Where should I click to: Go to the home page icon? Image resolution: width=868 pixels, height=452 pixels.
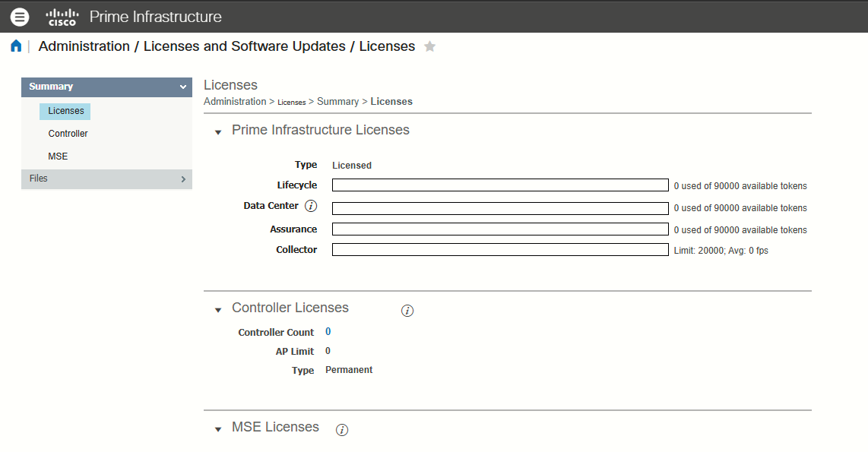pyautogui.click(x=16, y=46)
